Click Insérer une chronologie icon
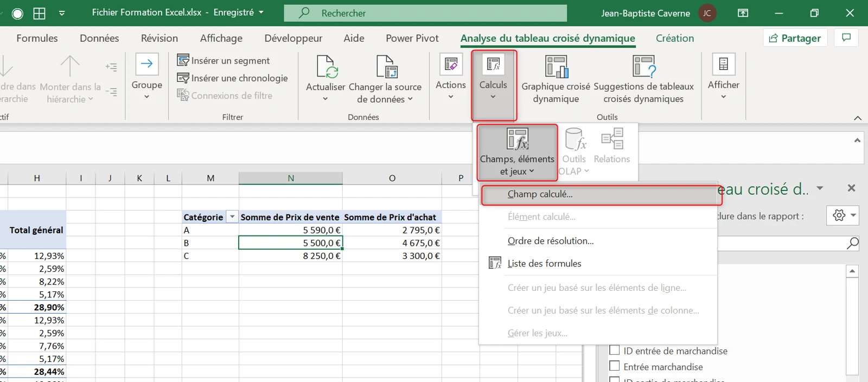This screenshot has width=868, height=382. pos(183,78)
